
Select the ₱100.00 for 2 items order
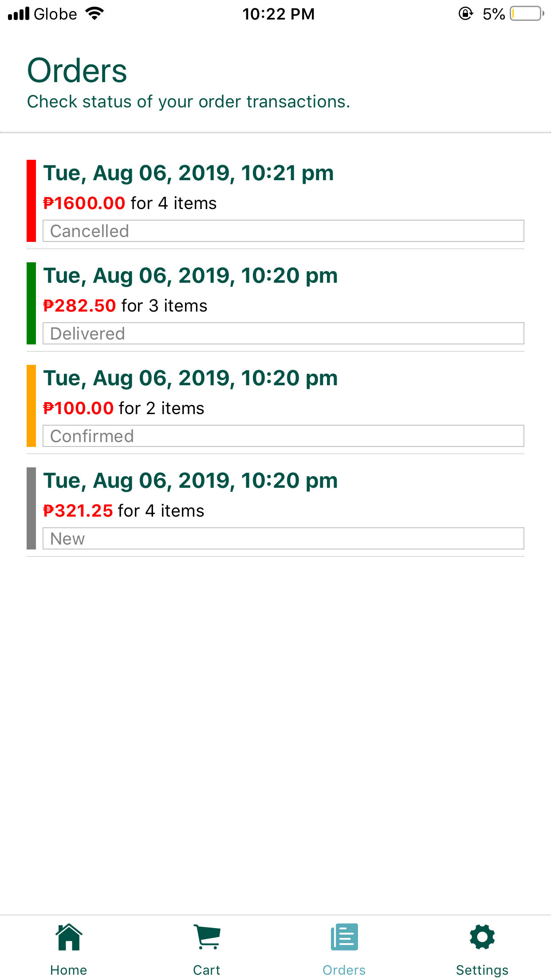[x=123, y=408]
